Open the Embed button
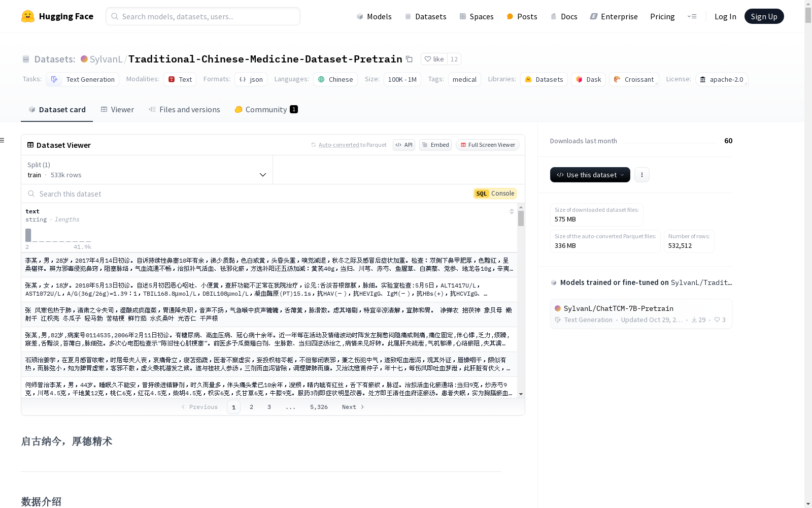812x508 pixels. point(435,145)
